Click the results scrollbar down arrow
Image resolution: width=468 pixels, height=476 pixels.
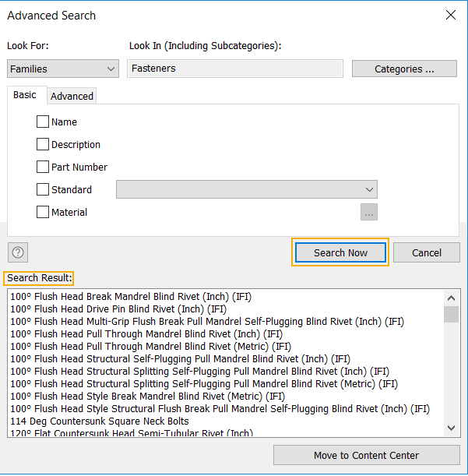tap(451, 428)
